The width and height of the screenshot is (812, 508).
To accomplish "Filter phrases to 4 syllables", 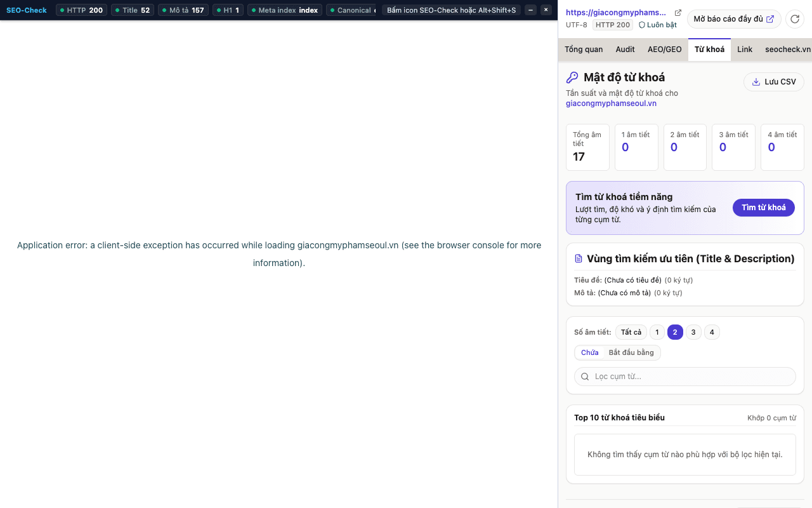I will (712, 332).
